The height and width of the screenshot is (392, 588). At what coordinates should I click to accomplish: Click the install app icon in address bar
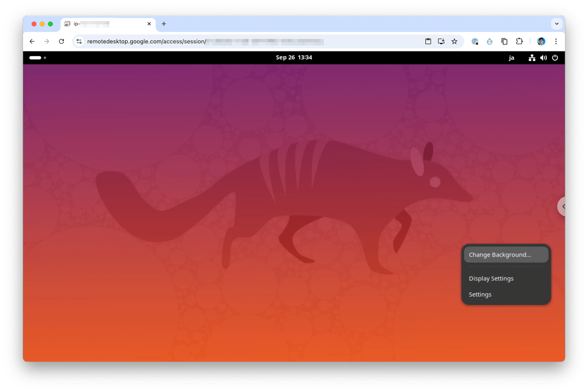tap(441, 41)
